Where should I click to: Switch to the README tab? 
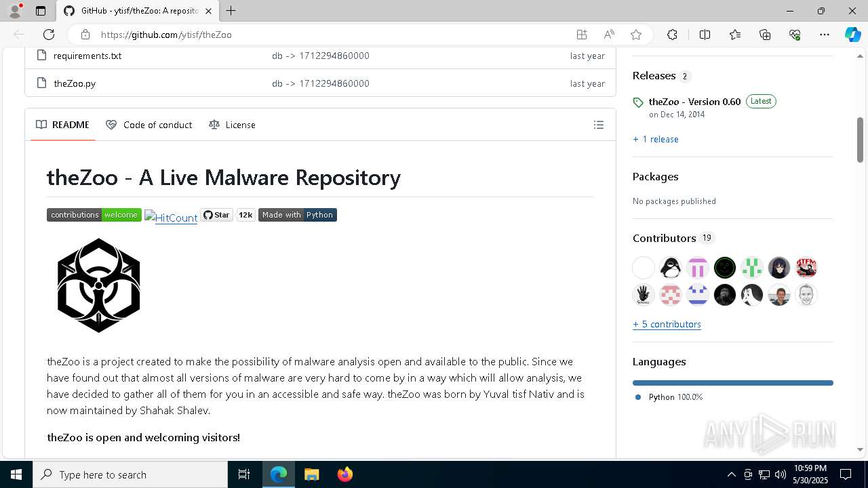[x=62, y=125]
